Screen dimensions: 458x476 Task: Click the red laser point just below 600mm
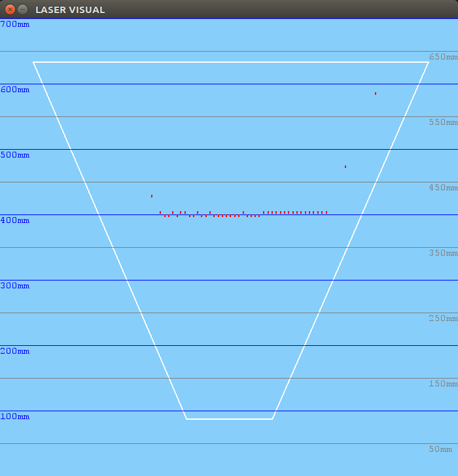point(376,93)
